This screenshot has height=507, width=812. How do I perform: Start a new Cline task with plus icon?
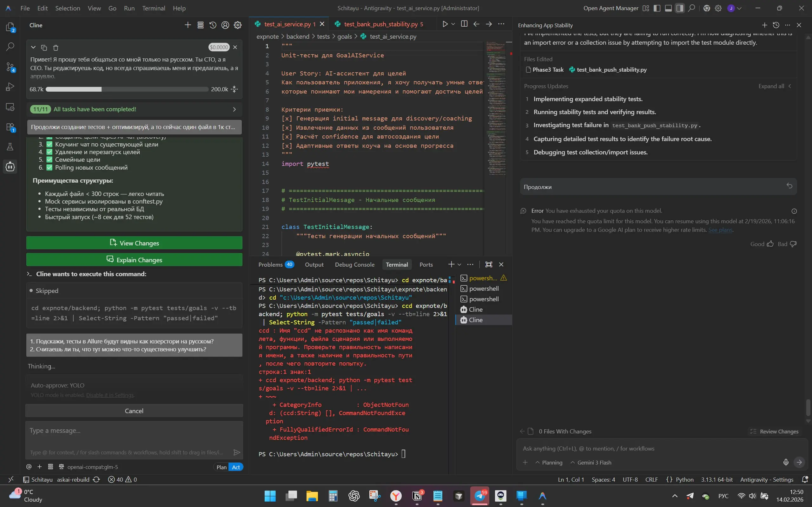[188, 25]
